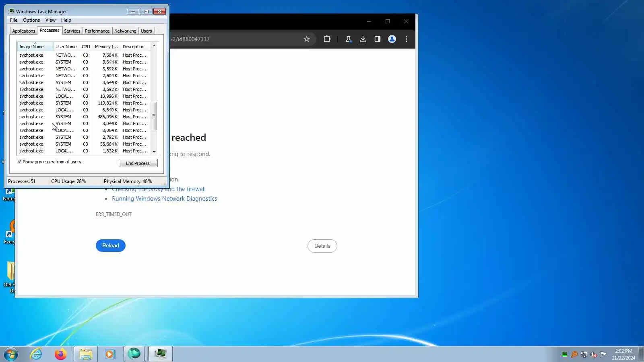Select the svchost.exe row using 1,832 K
Screen dimensions: 644x362
[x=84, y=151]
